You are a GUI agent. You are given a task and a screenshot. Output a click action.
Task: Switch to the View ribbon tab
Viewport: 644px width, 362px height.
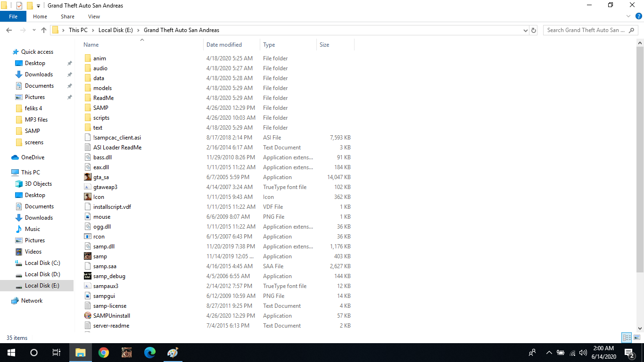tap(94, 16)
